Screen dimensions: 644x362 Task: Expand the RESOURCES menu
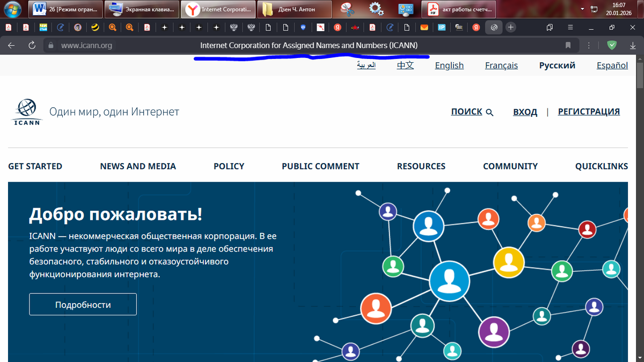pyautogui.click(x=421, y=166)
